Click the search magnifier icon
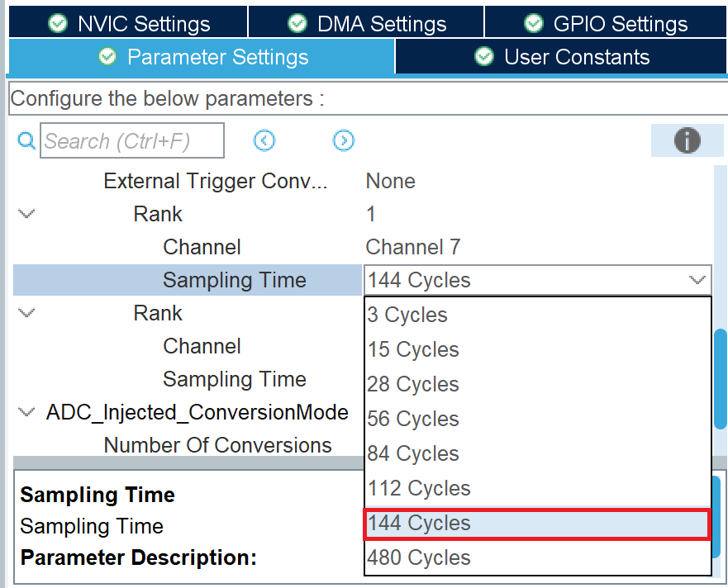The height and width of the screenshot is (588, 728). (26, 140)
